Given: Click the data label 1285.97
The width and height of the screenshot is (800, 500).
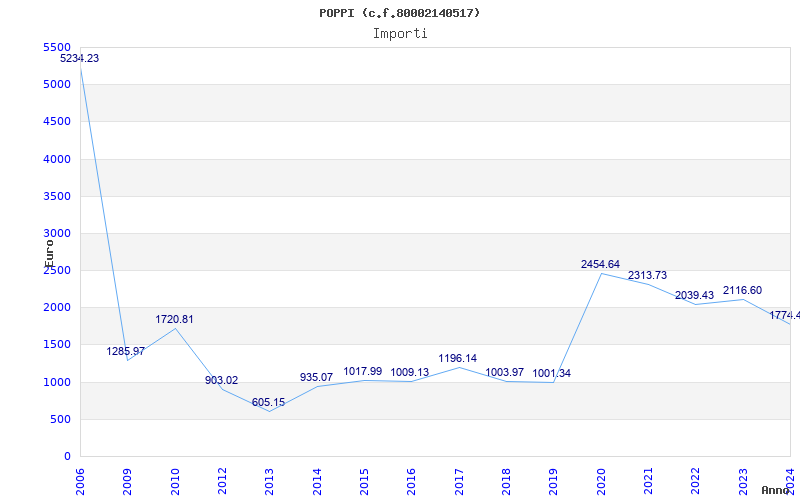Looking at the screenshot, I should click(x=126, y=352).
